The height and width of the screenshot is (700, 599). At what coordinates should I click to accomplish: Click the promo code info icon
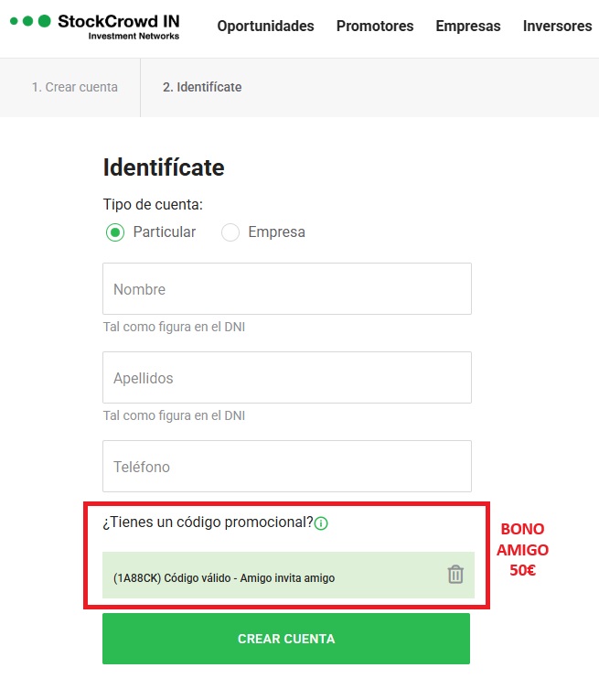pyautogui.click(x=321, y=524)
